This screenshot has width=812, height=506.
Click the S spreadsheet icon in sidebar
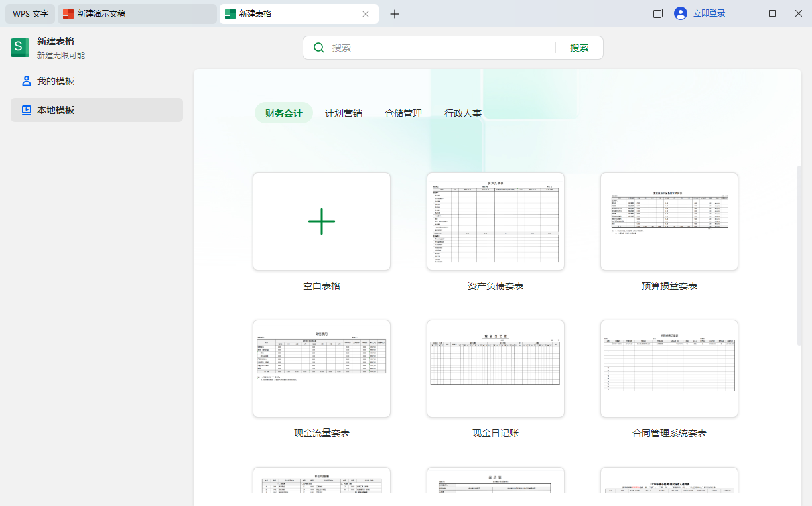[19, 47]
